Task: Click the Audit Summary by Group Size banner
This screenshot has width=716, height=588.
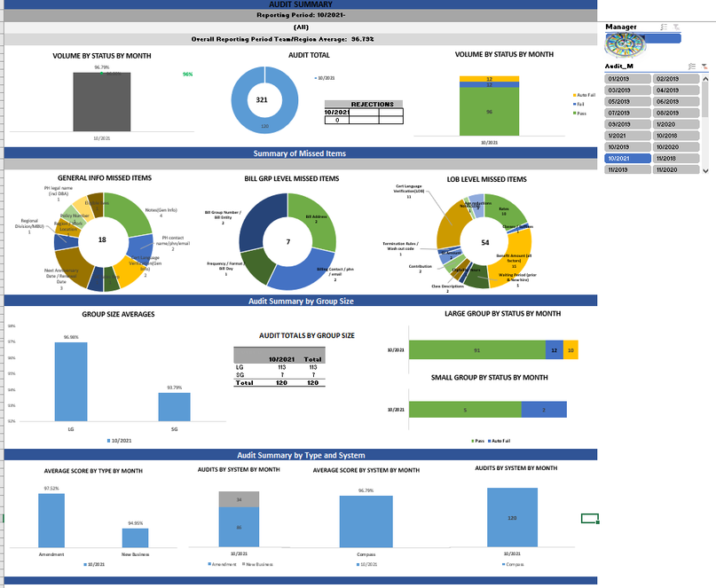Action: coord(301,301)
